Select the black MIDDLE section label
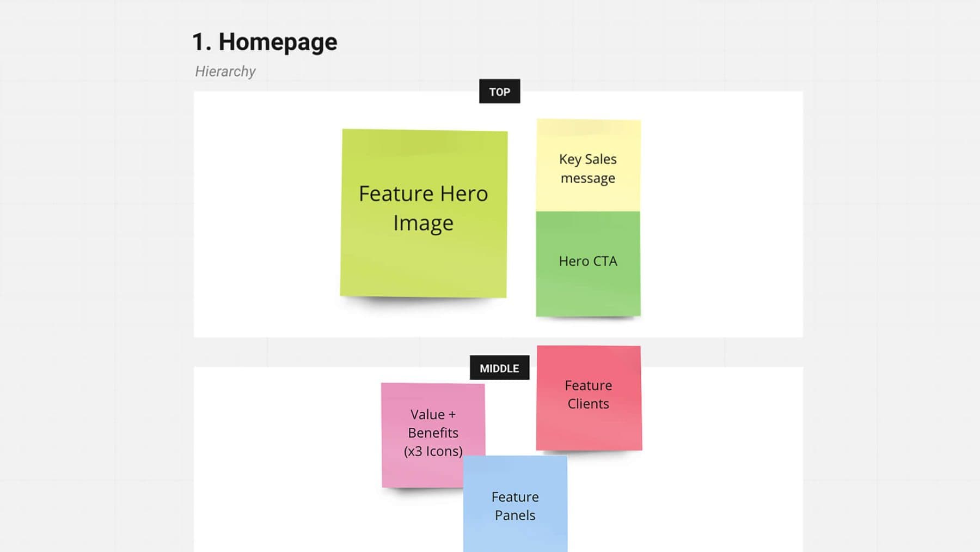980x552 pixels. (x=499, y=368)
